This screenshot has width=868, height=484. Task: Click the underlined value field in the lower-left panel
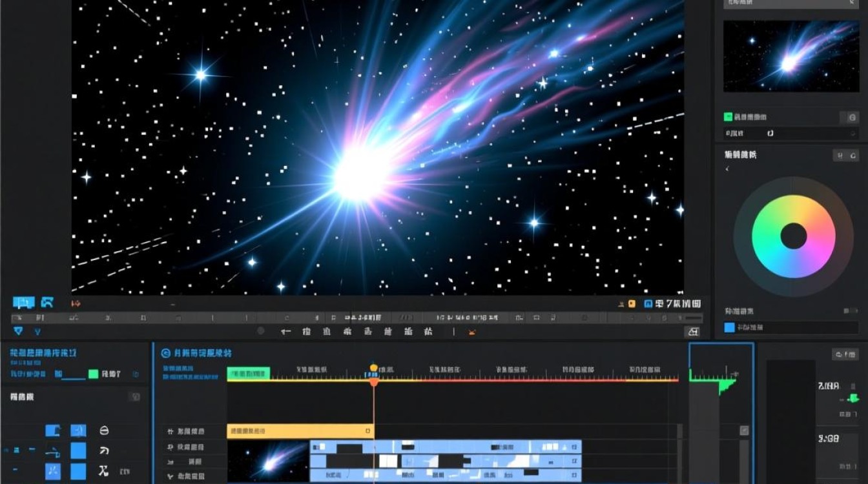[70, 374]
